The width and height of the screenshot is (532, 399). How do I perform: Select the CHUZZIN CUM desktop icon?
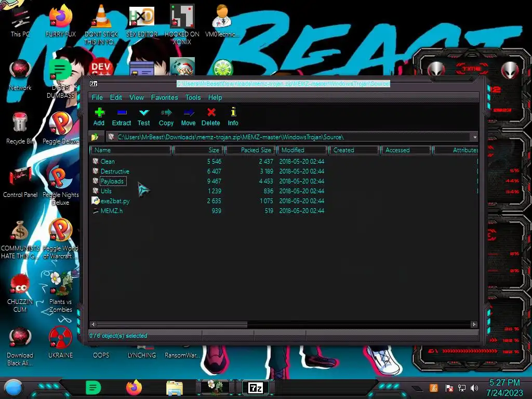pyautogui.click(x=20, y=294)
